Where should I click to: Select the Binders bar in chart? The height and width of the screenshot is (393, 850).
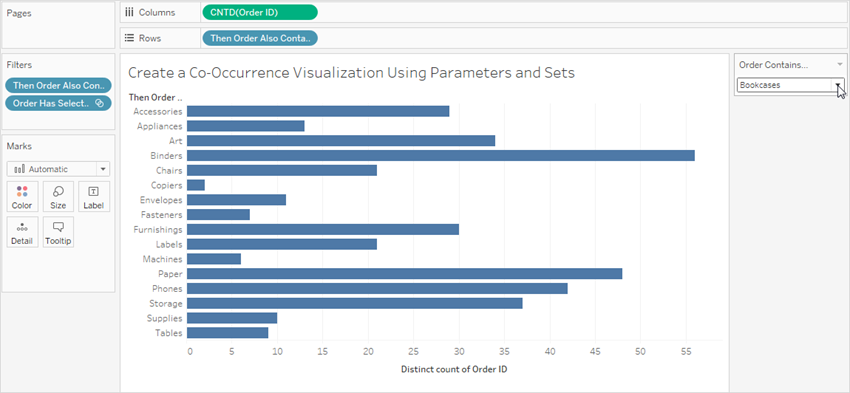tap(441, 156)
